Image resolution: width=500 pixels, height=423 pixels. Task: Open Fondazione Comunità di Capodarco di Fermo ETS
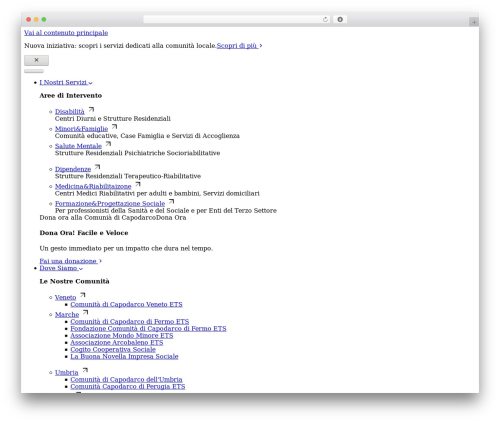point(148,329)
